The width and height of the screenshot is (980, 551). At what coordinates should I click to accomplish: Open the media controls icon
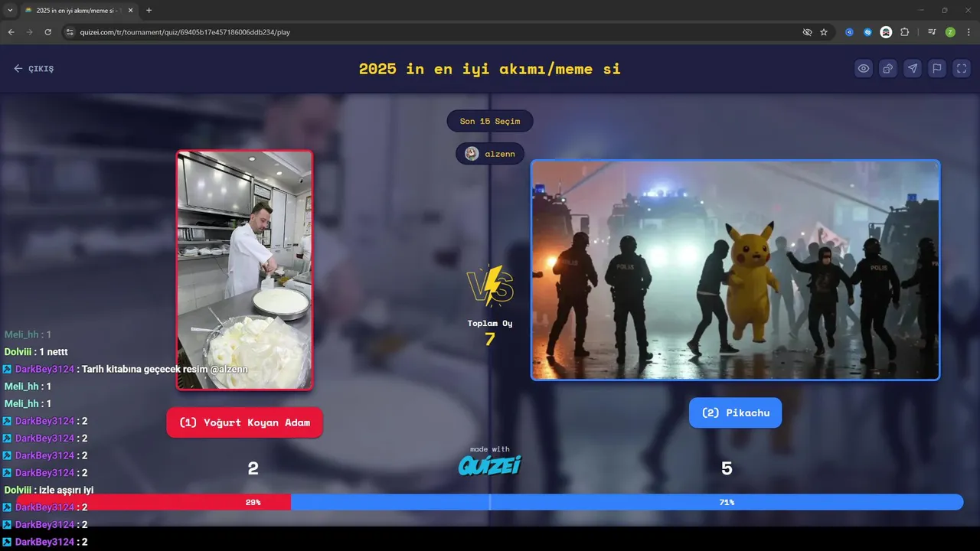pos(932,32)
